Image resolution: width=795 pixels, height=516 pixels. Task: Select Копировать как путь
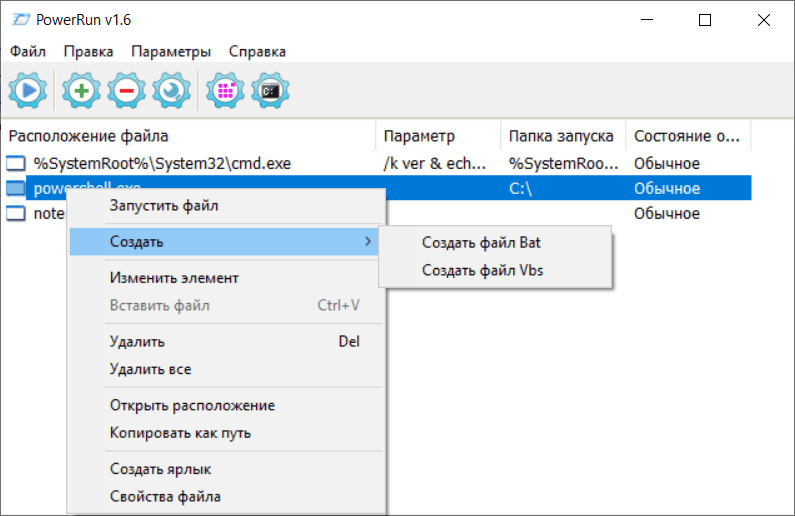(180, 433)
